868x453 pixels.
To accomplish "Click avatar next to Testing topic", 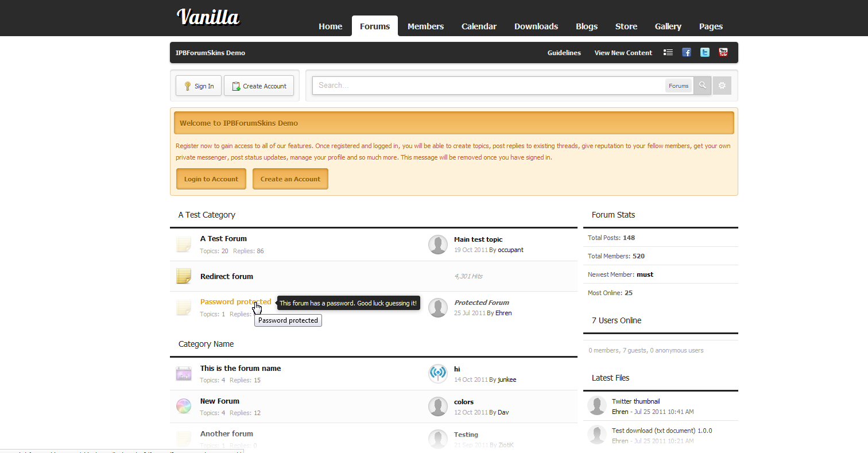I will [x=438, y=439].
